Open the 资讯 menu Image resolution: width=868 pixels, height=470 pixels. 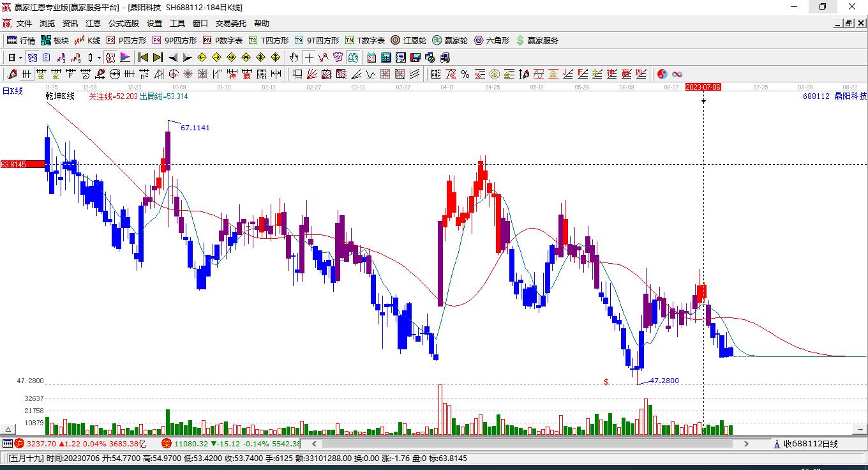(70, 23)
